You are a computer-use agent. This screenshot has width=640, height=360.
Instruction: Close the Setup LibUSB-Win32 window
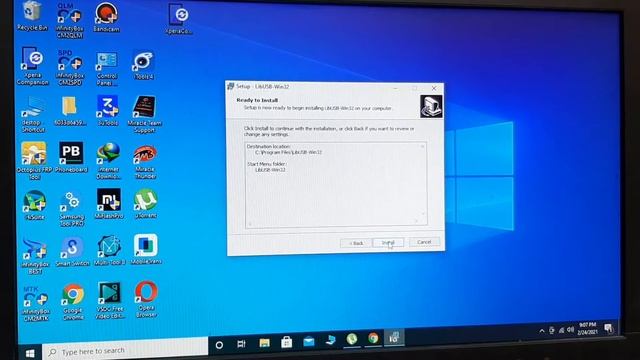[x=434, y=88]
